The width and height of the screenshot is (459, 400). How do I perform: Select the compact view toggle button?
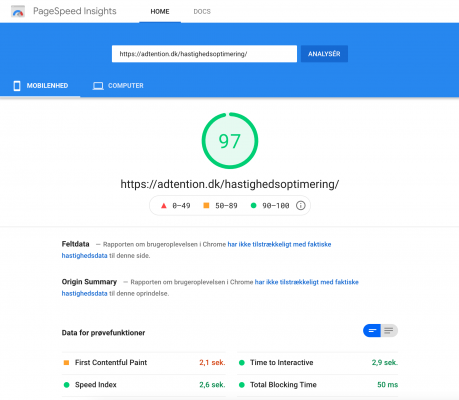point(372,331)
